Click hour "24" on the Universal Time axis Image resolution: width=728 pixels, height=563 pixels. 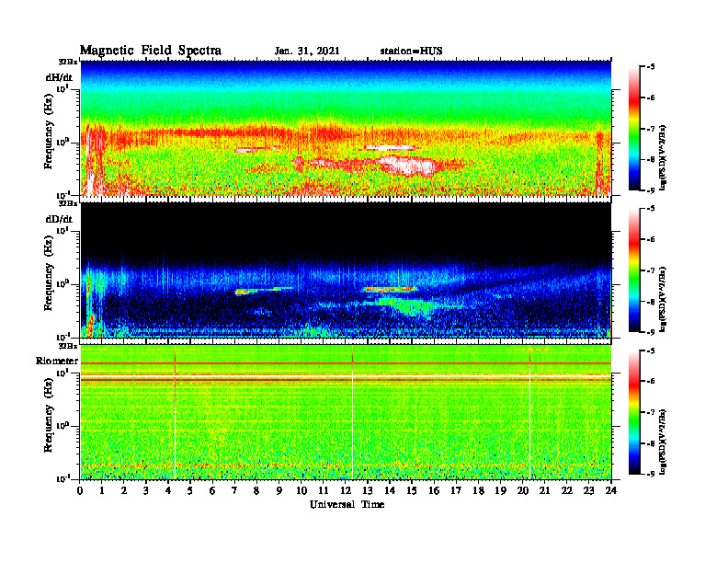pos(611,490)
